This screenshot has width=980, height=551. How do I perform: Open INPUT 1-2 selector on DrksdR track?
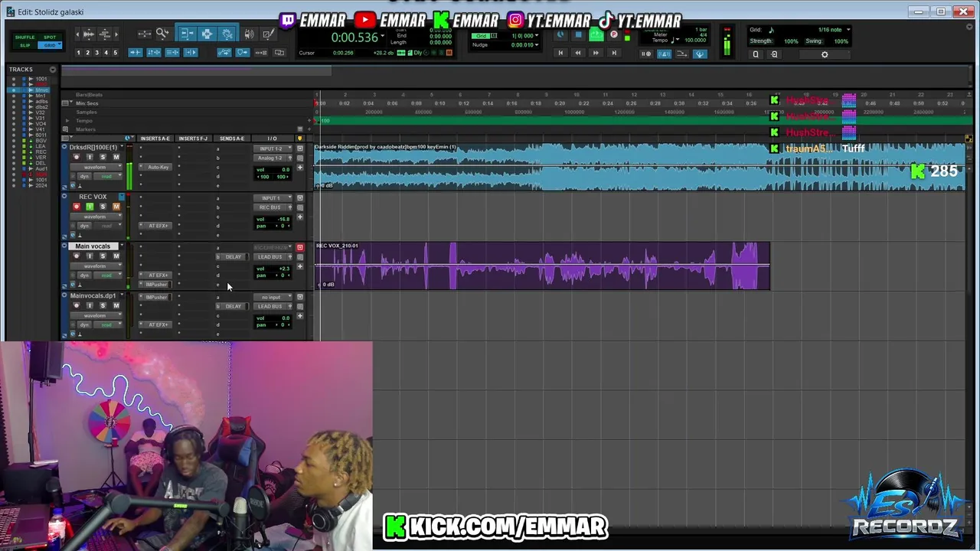273,148
